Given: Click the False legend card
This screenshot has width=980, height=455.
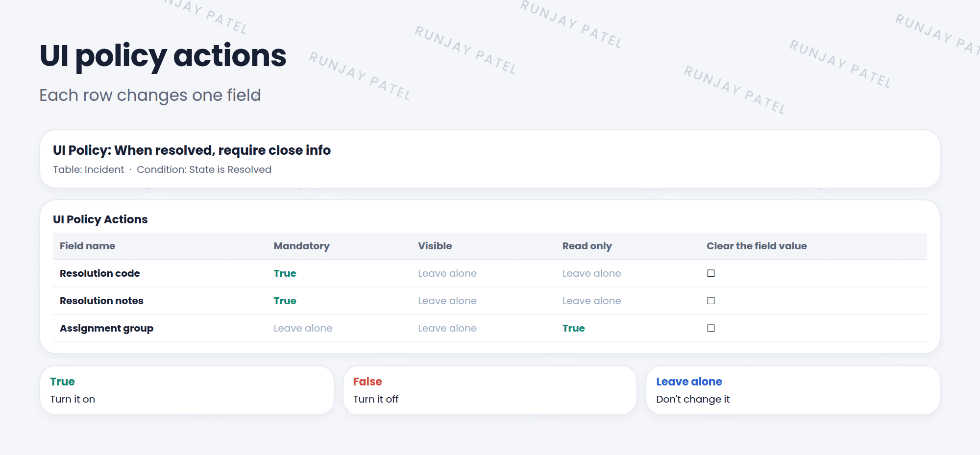Looking at the screenshot, I should [x=490, y=390].
